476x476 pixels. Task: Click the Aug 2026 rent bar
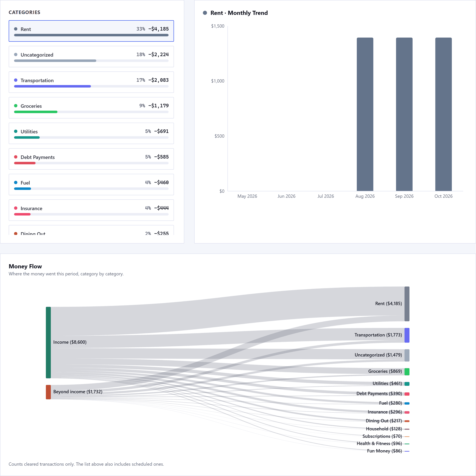click(365, 114)
